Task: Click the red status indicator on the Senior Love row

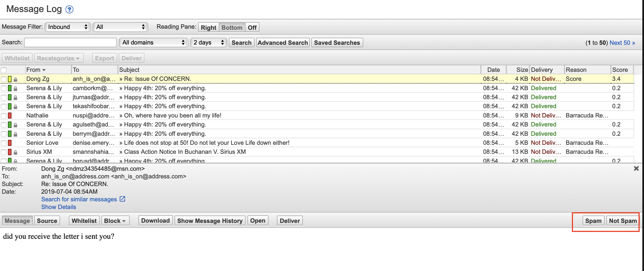Action: click(x=10, y=143)
